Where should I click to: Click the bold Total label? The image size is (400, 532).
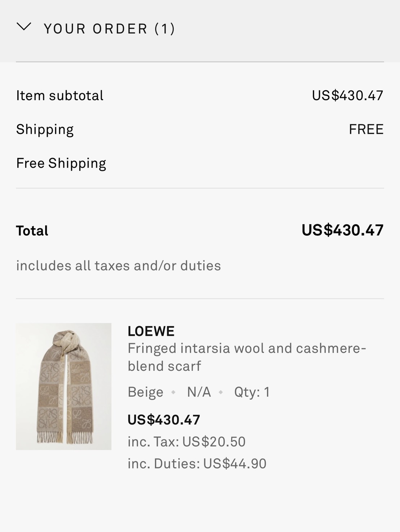click(x=32, y=231)
